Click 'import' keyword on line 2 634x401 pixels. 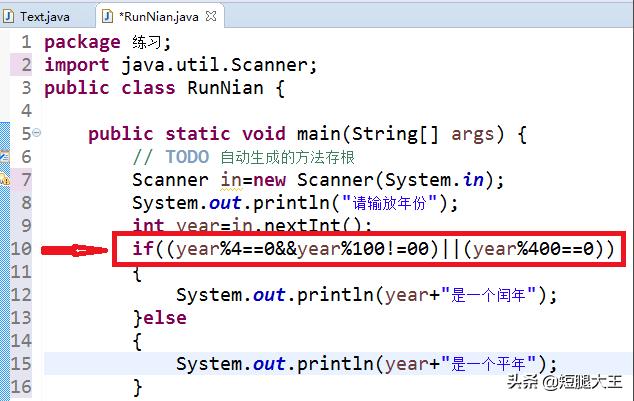point(77,65)
